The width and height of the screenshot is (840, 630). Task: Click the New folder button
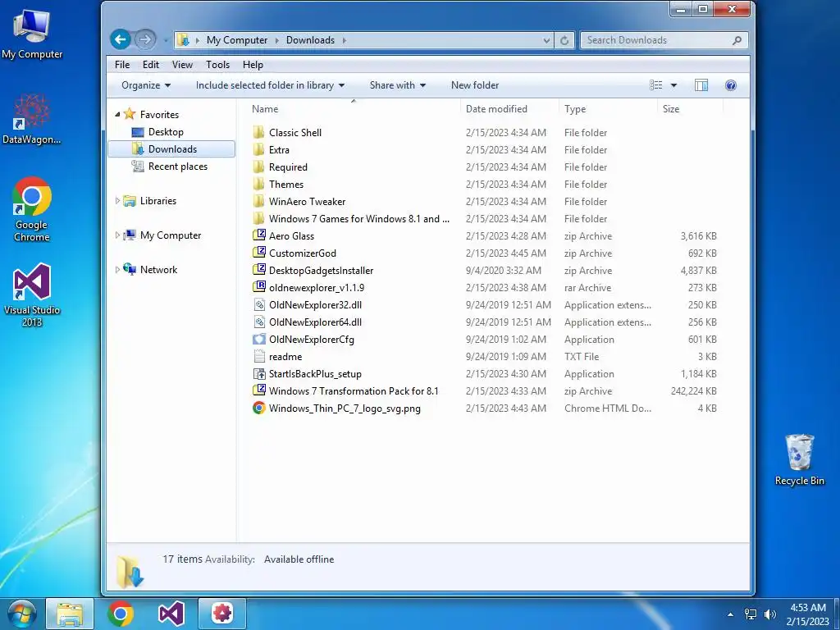(475, 85)
